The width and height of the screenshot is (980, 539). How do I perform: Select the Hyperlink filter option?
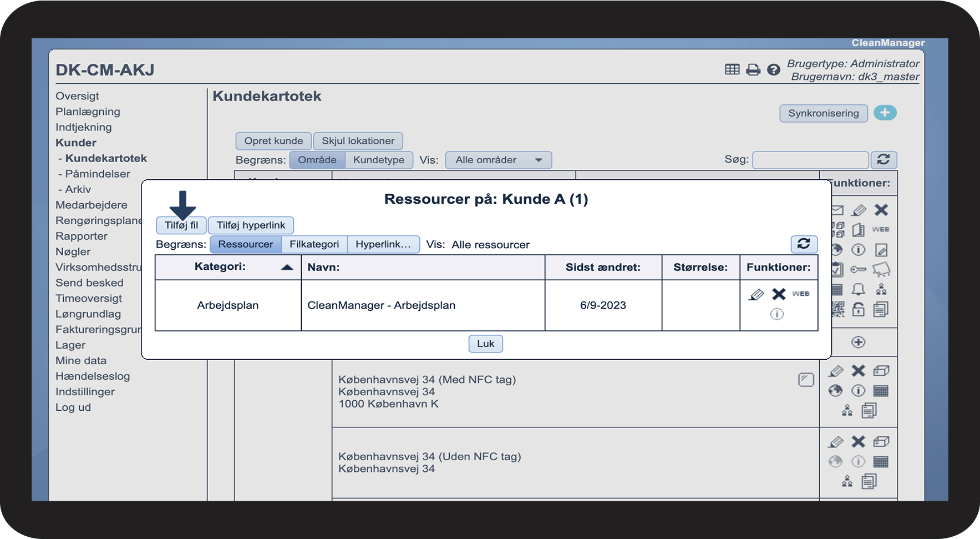tap(383, 244)
